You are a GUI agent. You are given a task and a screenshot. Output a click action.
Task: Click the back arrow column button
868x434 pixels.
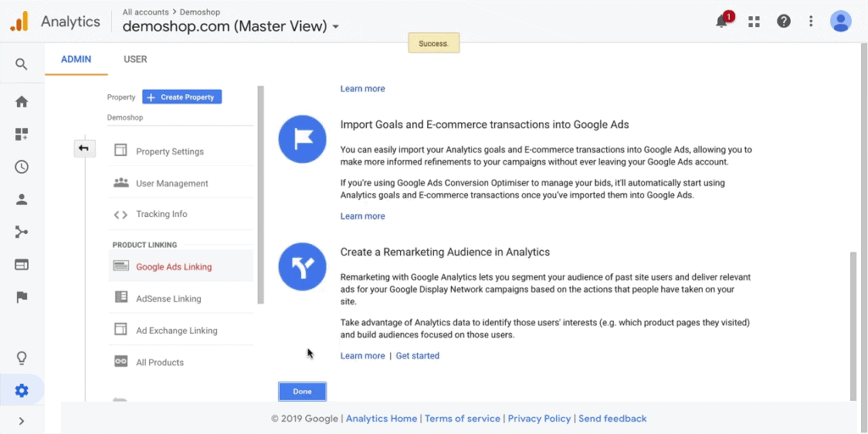tap(85, 148)
